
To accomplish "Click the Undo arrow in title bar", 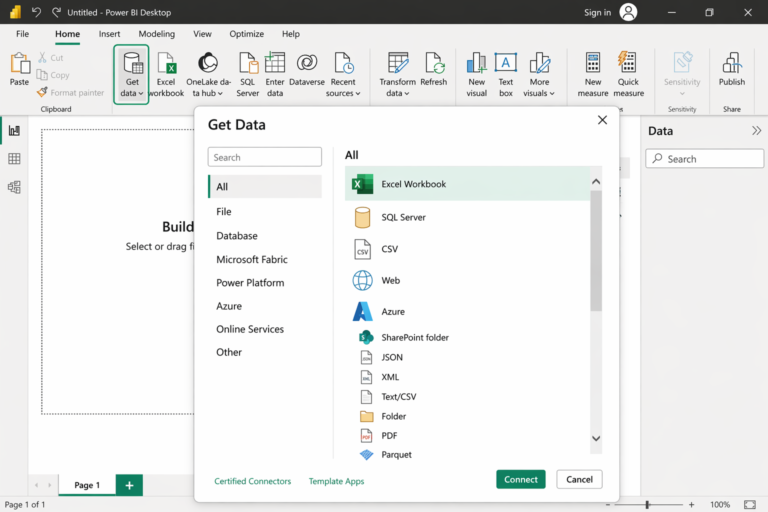I will (36, 12).
